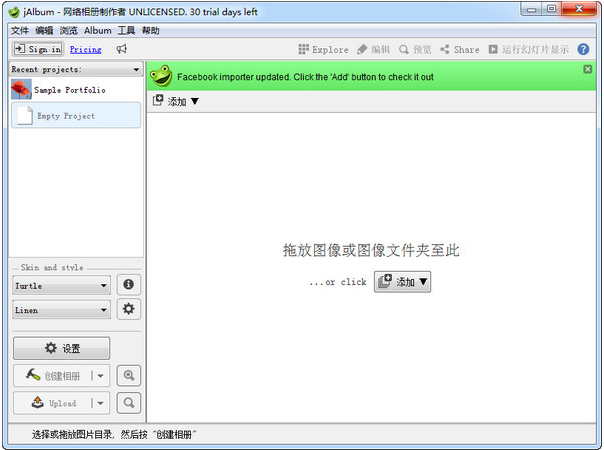
Task: Open the Album menu
Action: [x=98, y=30]
